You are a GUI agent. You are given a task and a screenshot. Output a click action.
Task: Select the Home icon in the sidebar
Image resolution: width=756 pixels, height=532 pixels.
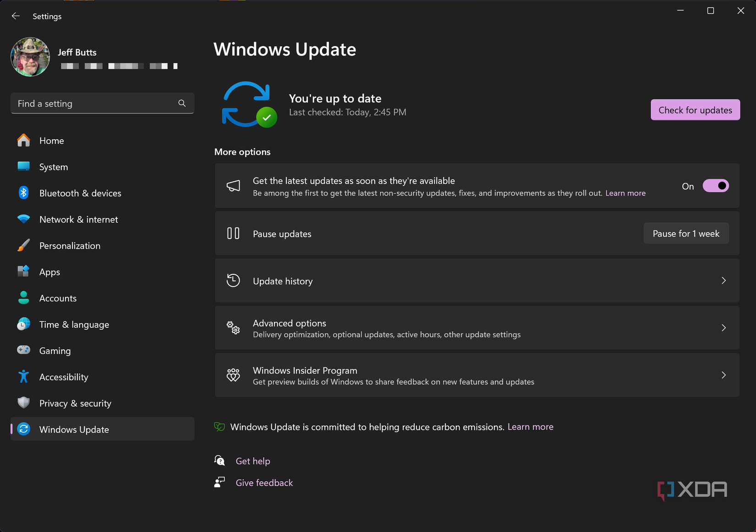(x=23, y=140)
